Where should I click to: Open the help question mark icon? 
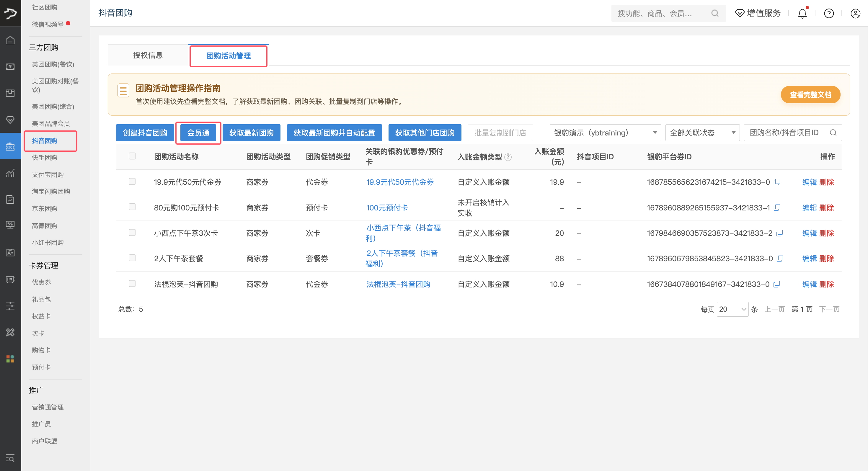[x=829, y=13]
